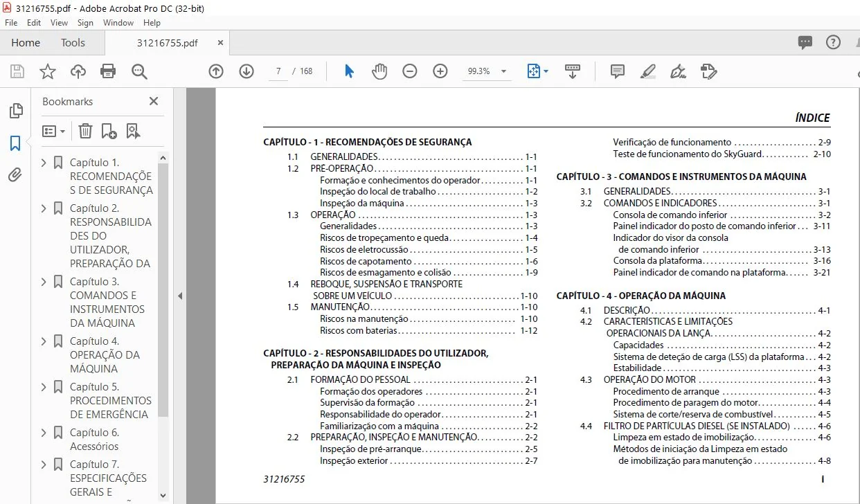Image resolution: width=860 pixels, height=504 pixels.
Task: Open the zoom level dropdown
Action: click(504, 71)
